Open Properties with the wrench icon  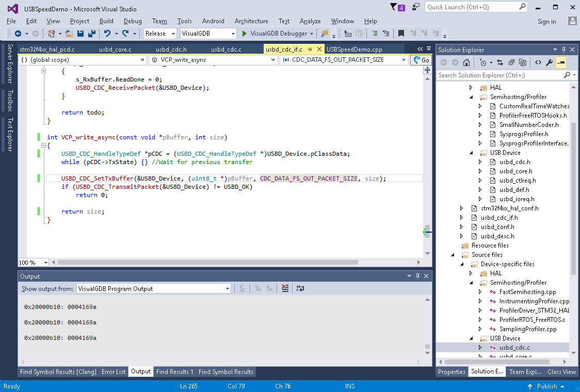point(550,62)
